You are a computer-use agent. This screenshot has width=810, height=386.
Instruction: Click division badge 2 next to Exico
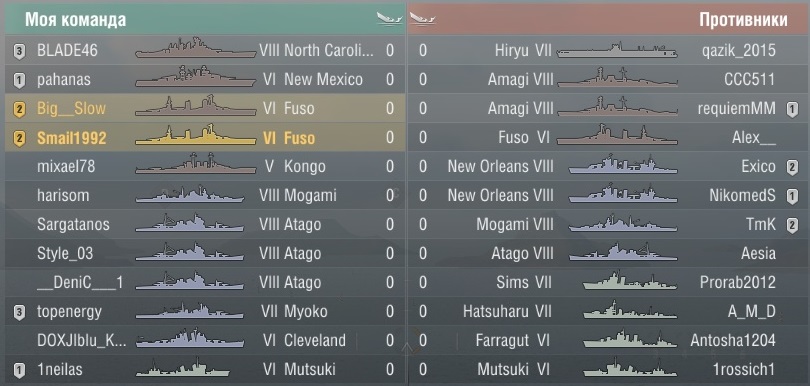pyautogui.click(x=792, y=167)
